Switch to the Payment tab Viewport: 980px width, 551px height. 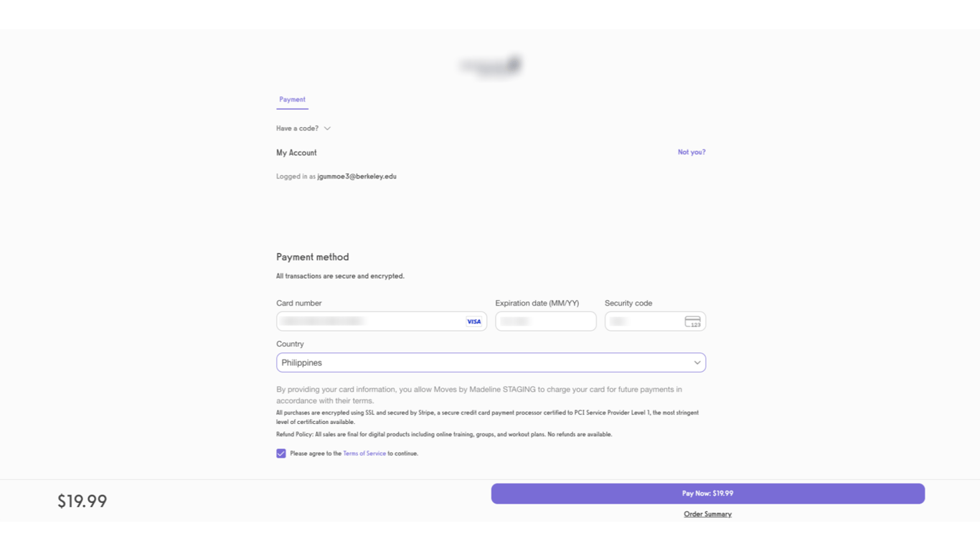click(291, 100)
